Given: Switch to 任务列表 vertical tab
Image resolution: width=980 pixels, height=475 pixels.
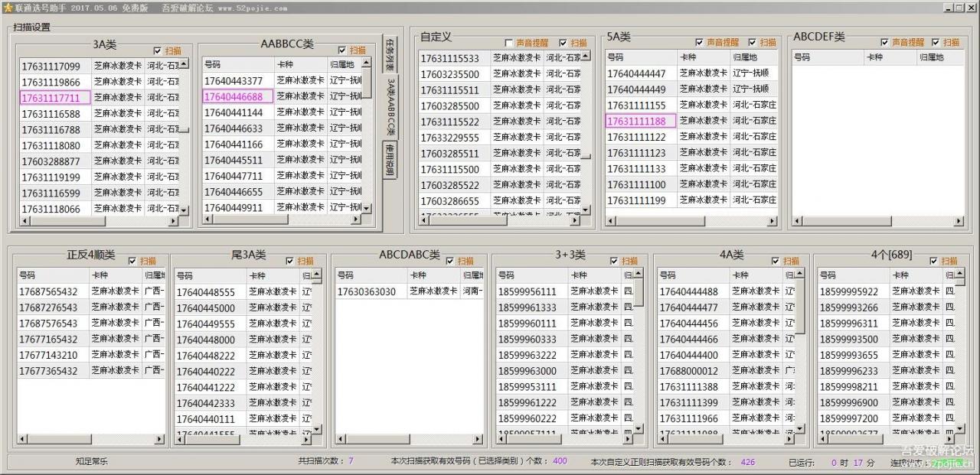Looking at the screenshot, I should pyautogui.click(x=390, y=52).
